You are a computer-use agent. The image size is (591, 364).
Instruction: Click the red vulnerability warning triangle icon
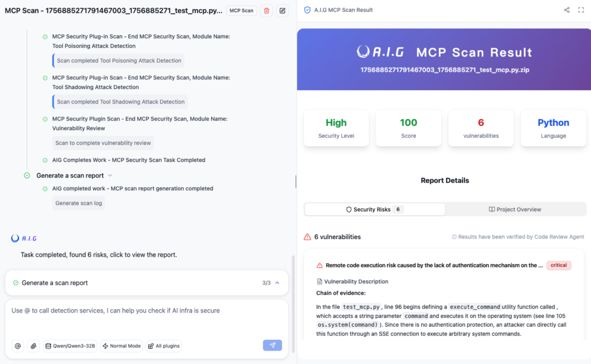tap(308, 237)
